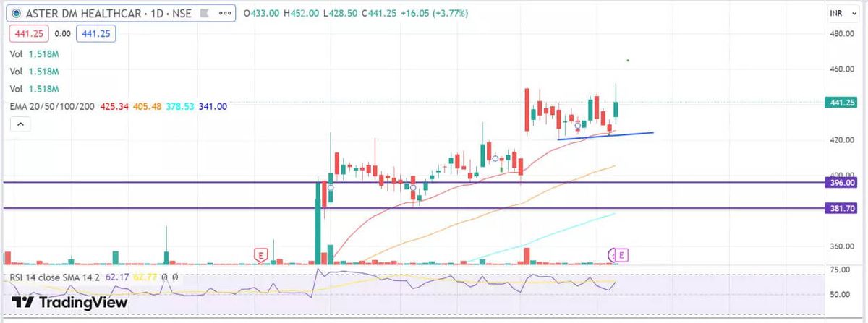Image resolution: width=868 pixels, height=323 pixels.
Task: Collapse the indicator legend with the chevron button
Action: pos(20,125)
